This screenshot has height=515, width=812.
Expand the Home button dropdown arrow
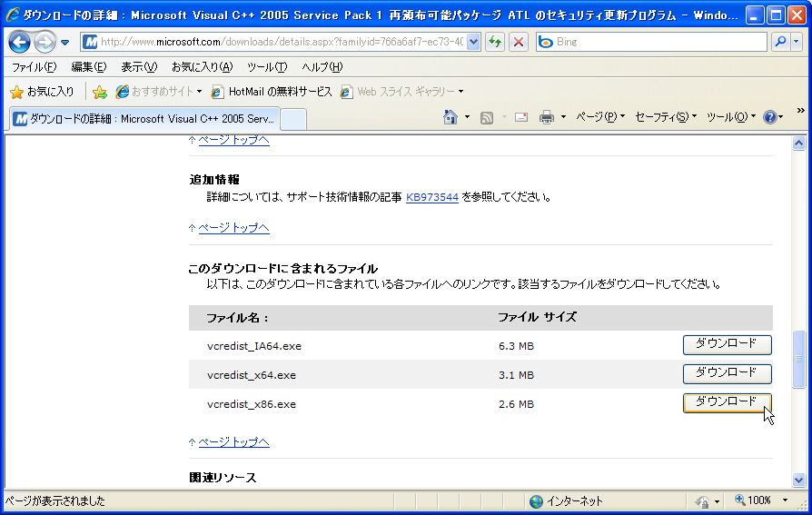point(467,117)
